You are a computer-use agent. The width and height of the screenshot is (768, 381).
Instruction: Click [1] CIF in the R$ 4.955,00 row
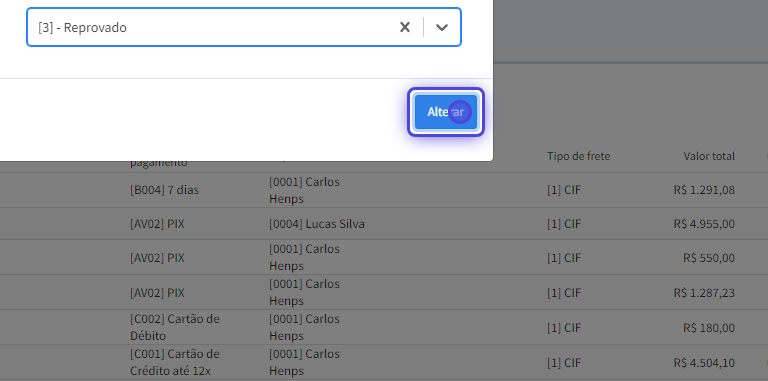click(x=564, y=224)
